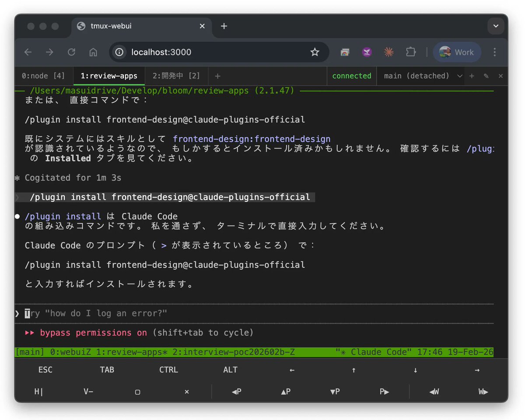Screen dimensions: 525x420
Task: Create a new session with plus
Action: pyautogui.click(x=472, y=76)
